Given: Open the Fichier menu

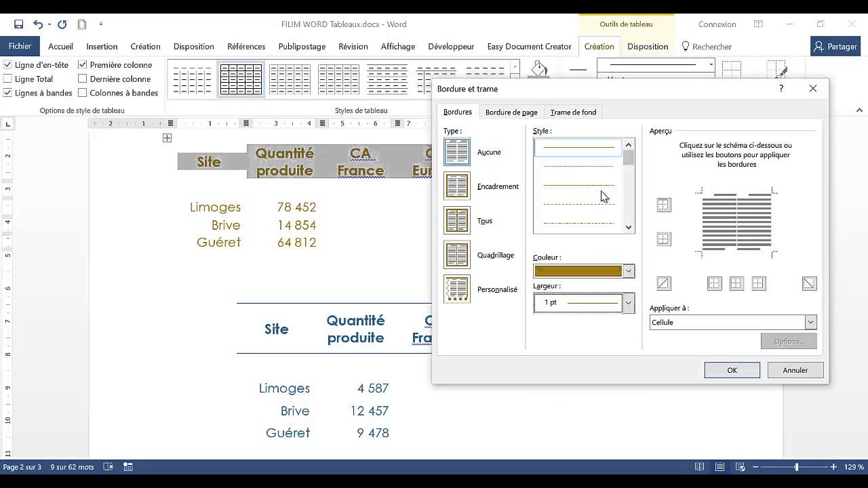Looking at the screenshot, I should point(20,46).
